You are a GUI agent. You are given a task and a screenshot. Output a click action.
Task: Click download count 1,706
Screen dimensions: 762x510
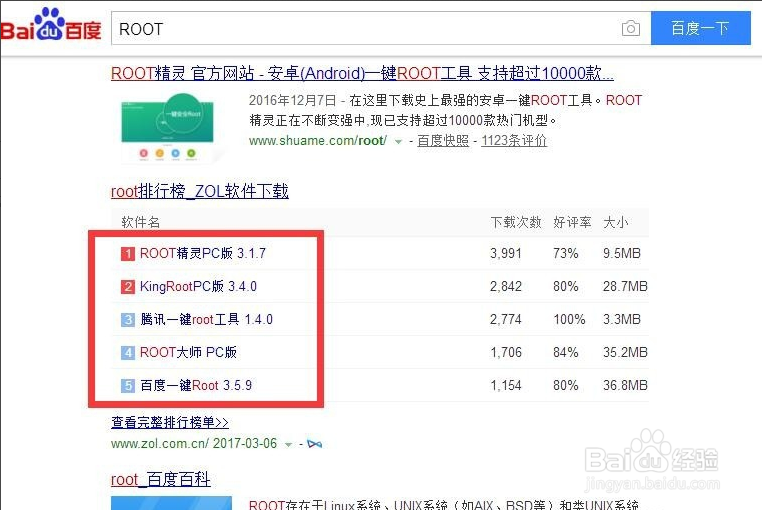pyautogui.click(x=505, y=352)
